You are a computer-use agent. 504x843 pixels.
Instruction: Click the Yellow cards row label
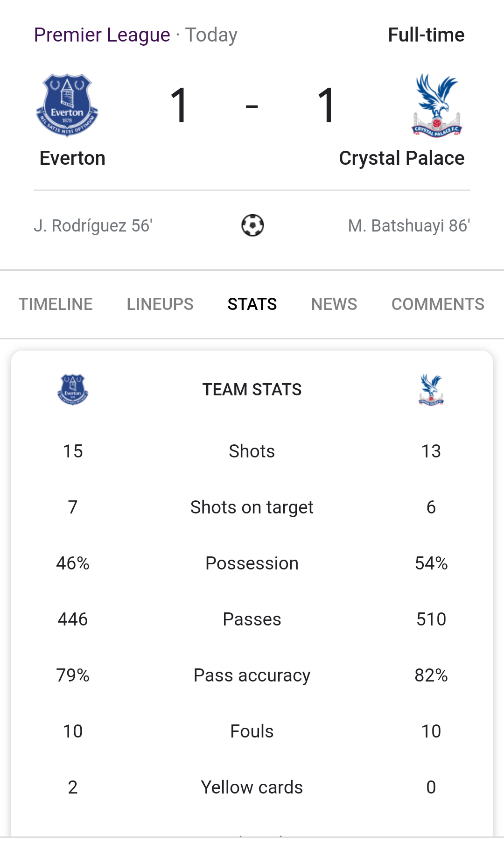252,787
